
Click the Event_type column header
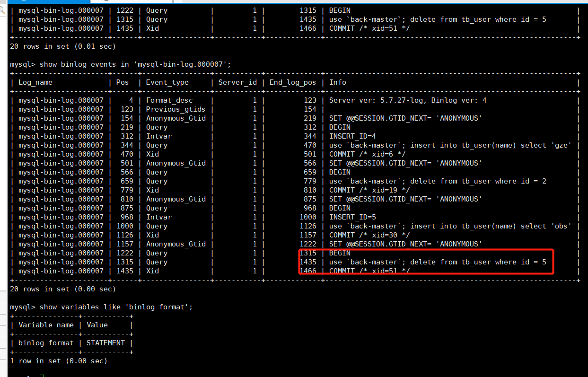(167, 82)
